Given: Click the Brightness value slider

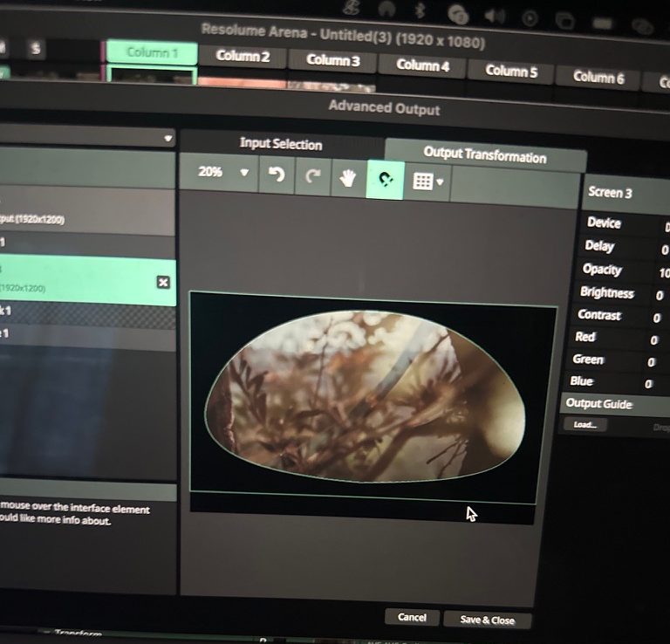Looking at the screenshot, I should tap(660, 295).
